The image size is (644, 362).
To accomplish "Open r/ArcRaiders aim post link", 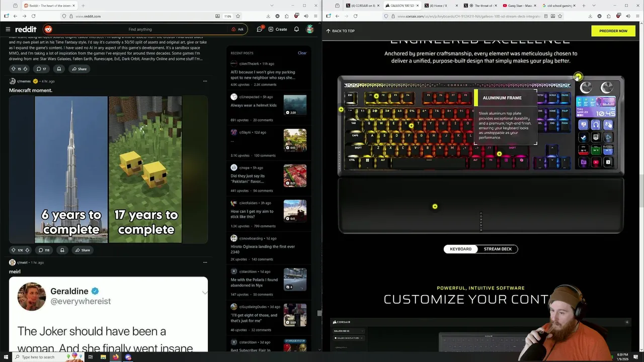I will pyautogui.click(x=252, y=214).
